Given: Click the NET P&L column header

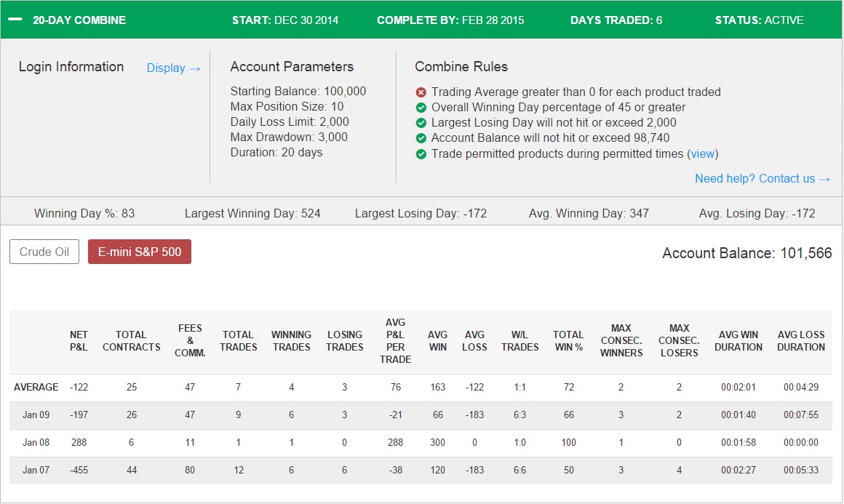Looking at the screenshot, I should tap(79, 341).
